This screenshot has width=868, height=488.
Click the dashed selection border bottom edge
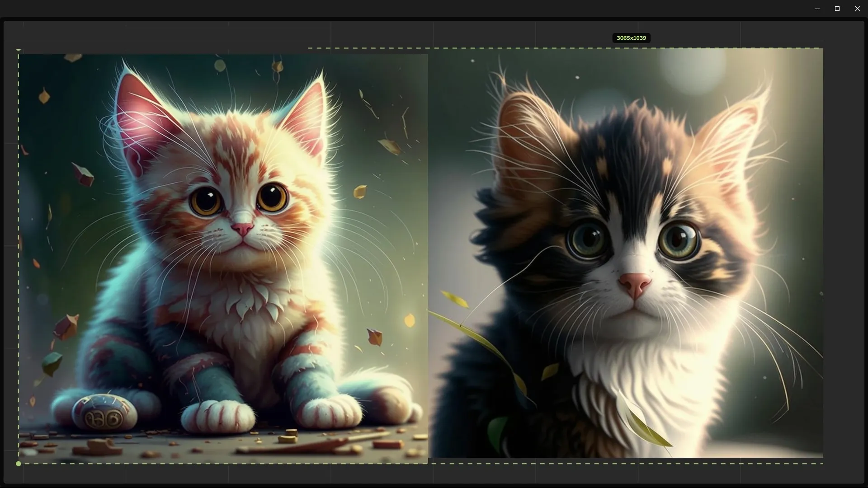633,464
